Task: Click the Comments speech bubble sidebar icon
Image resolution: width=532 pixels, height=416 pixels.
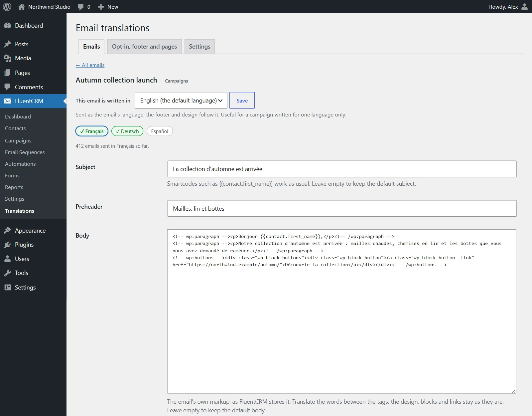Action: pyautogui.click(x=8, y=87)
